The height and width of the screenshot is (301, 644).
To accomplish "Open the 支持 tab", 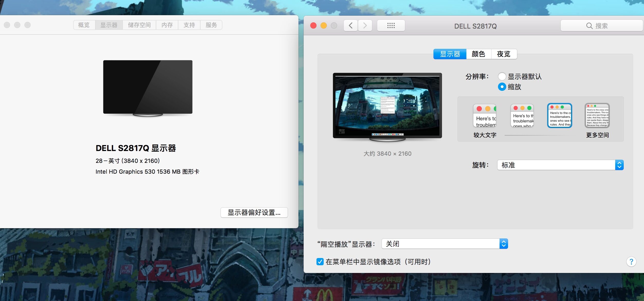I will click(x=189, y=25).
